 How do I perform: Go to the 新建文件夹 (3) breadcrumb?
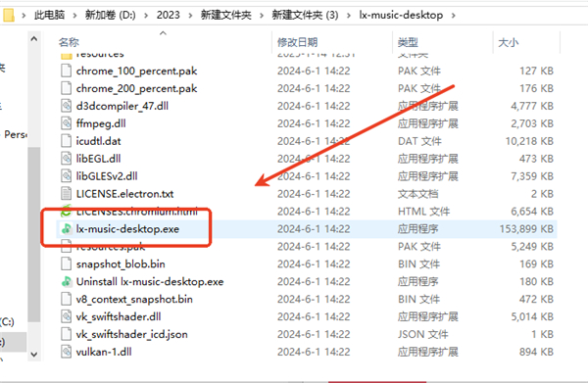(x=305, y=15)
